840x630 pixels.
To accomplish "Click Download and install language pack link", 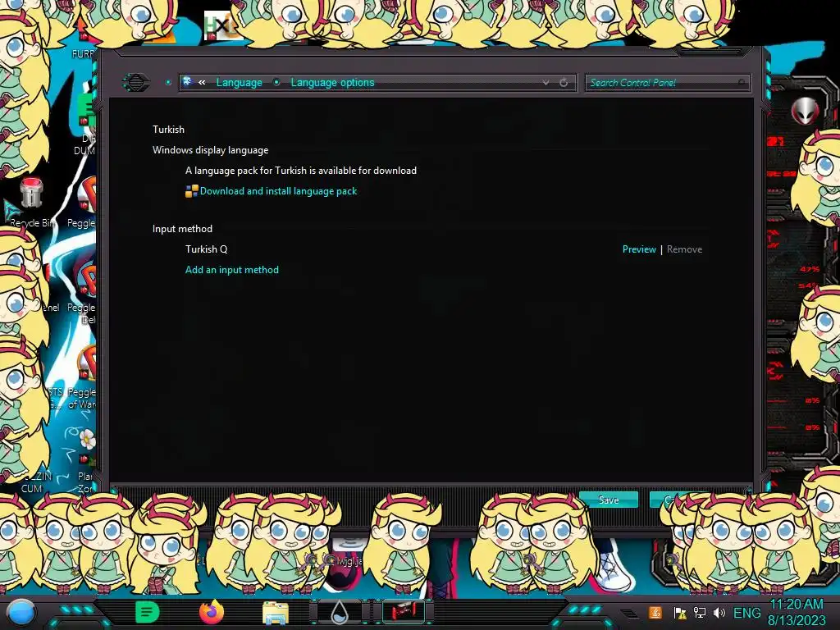I will [278, 191].
